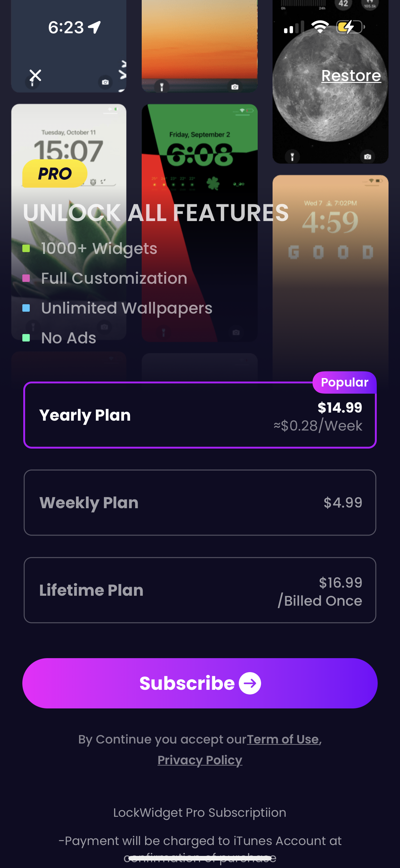This screenshot has width=400, height=868.
Task: Tap the camera icon on the moon wallpaper
Action: 368,157
